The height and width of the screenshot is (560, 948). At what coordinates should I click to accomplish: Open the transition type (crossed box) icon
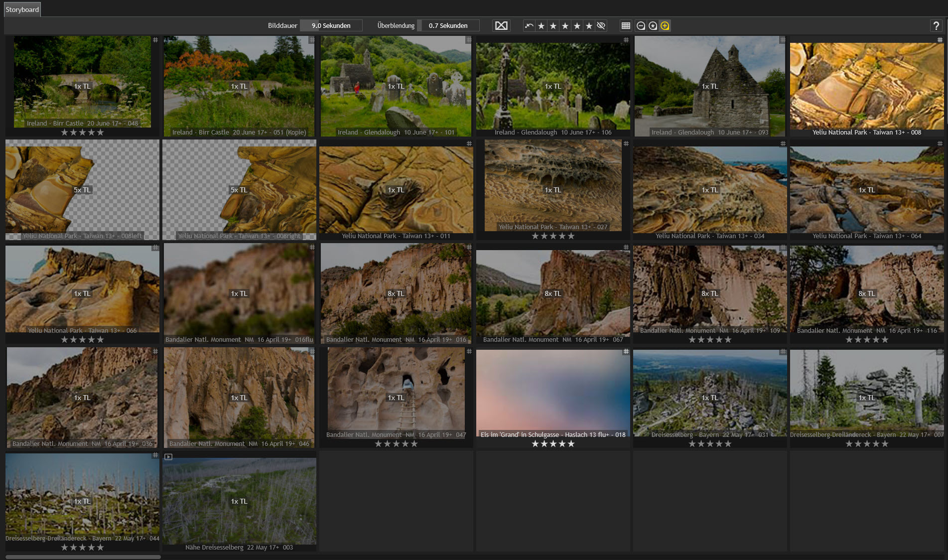click(501, 25)
